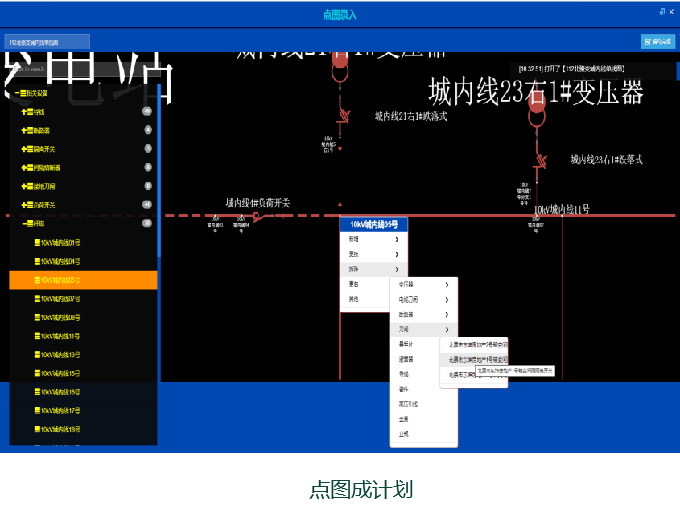Click the blue button at top-right toolbar
This screenshot has height=513, width=680.
[x=658, y=41]
